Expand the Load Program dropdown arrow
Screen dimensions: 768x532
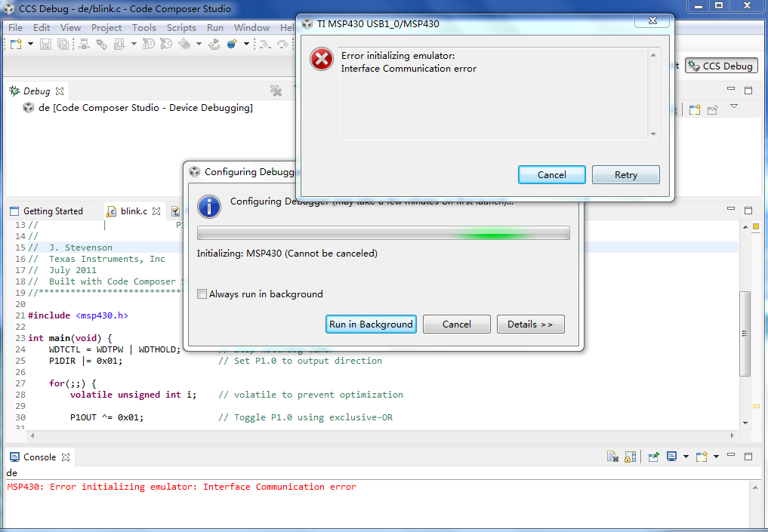pos(134,44)
